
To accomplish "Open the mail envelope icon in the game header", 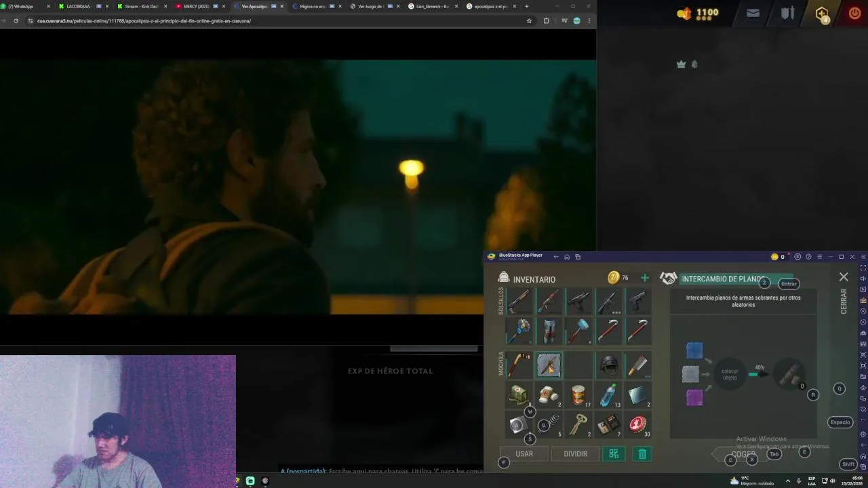I will coord(753,13).
